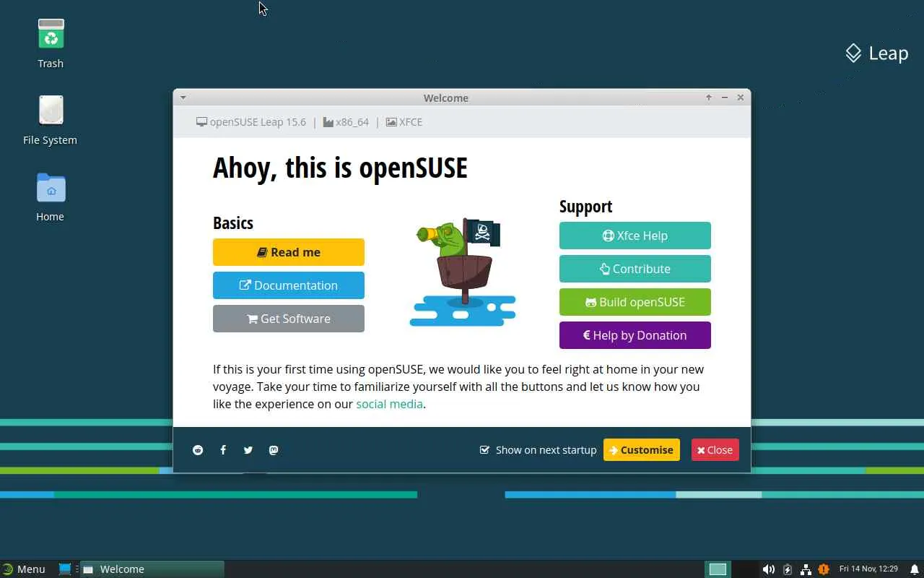Follow the social media link
This screenshot has width=924, height=578.
coord(389,404)
